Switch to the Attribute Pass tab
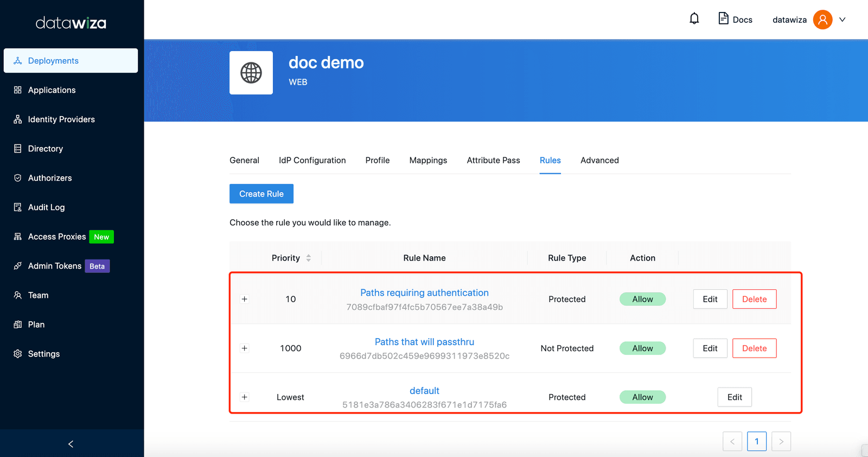 coord(493,160)
